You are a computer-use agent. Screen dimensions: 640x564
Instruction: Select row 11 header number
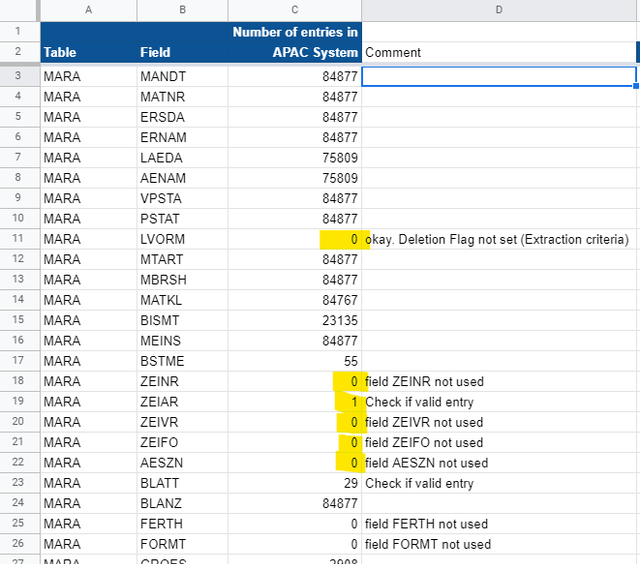point(19,239)
